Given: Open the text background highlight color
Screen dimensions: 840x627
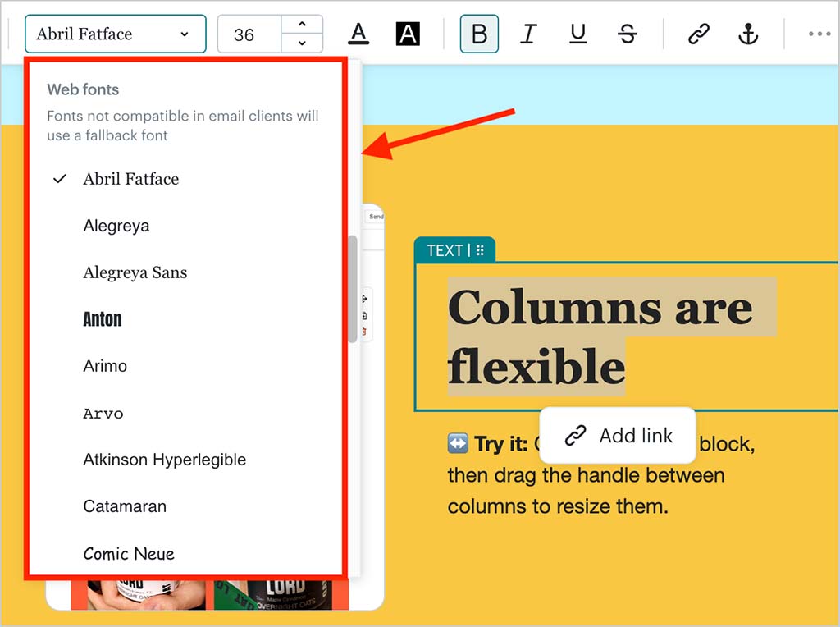Looking at the screenshot, I should coord(408,34).
